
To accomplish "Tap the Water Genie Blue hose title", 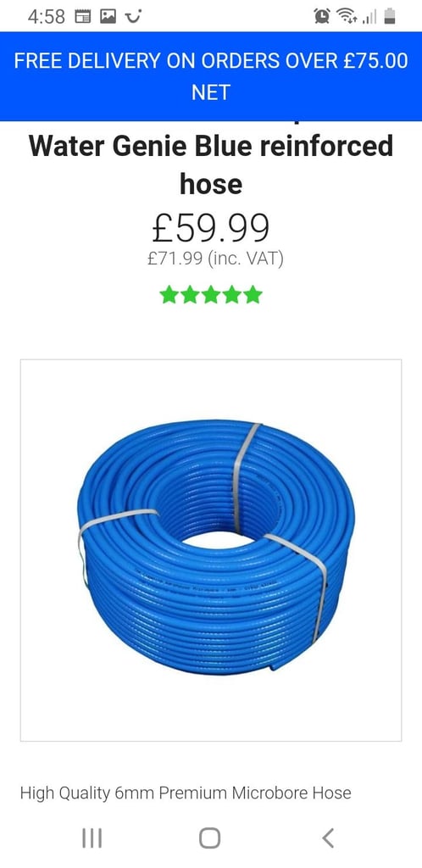I will (x=211, y=164).
